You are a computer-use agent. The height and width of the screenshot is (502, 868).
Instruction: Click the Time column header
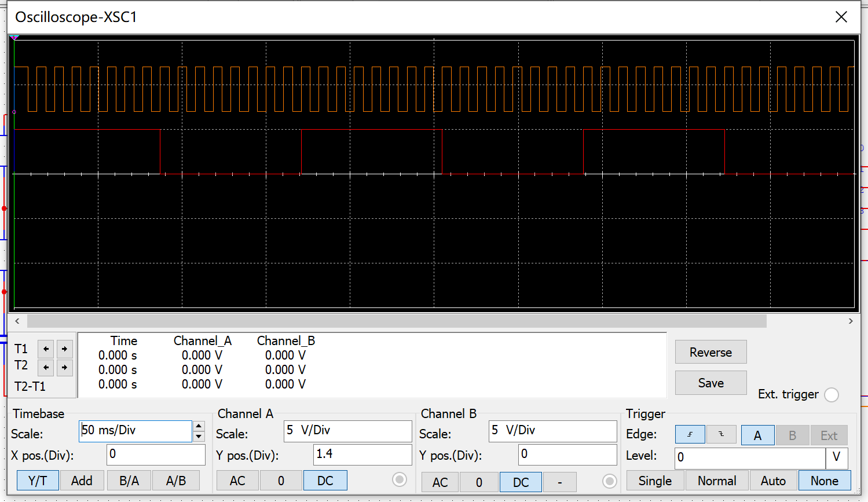124,340
